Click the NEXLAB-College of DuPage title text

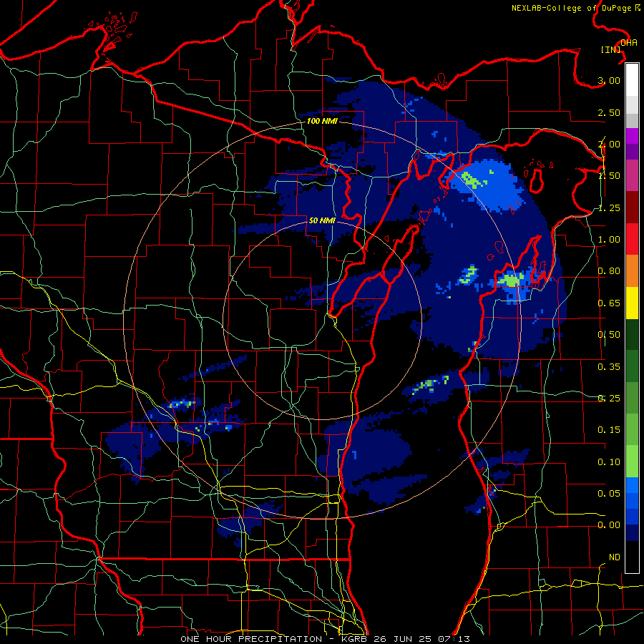[x=572, y=8]
